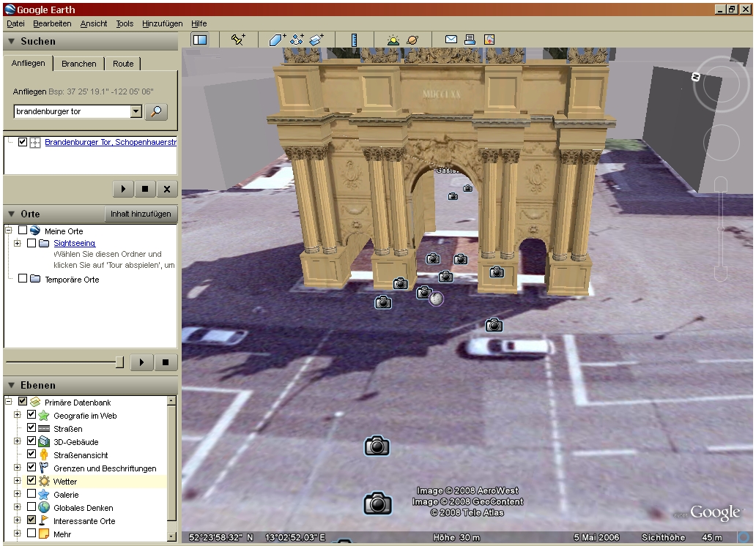Click the Straßenansicht pegman icon
The height and width of the screenshot is (546, 756).
point(44,455)
